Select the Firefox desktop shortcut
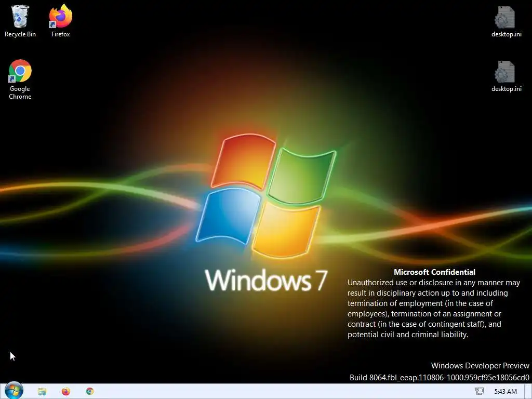Viewport: 532px width, 399px height. (x=60, y=20)
